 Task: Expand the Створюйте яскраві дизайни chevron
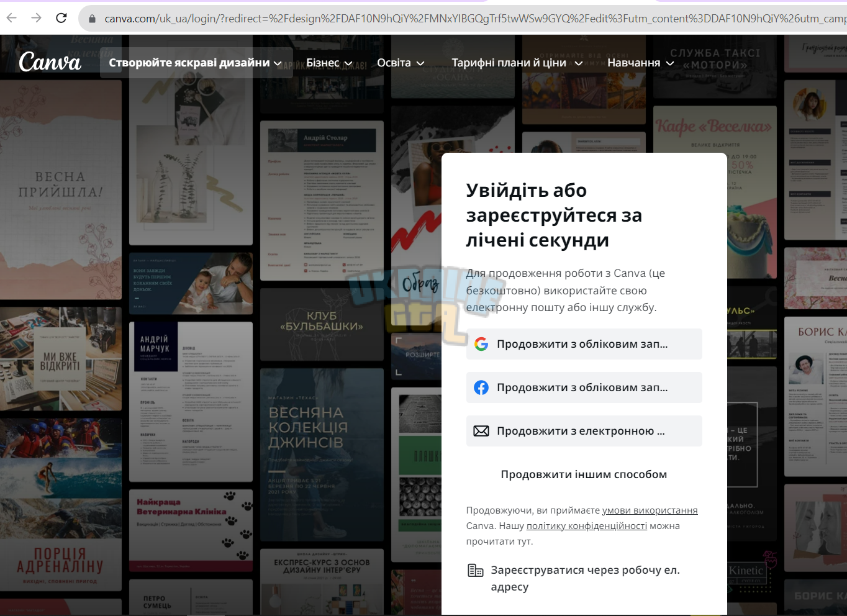point(278,63)
